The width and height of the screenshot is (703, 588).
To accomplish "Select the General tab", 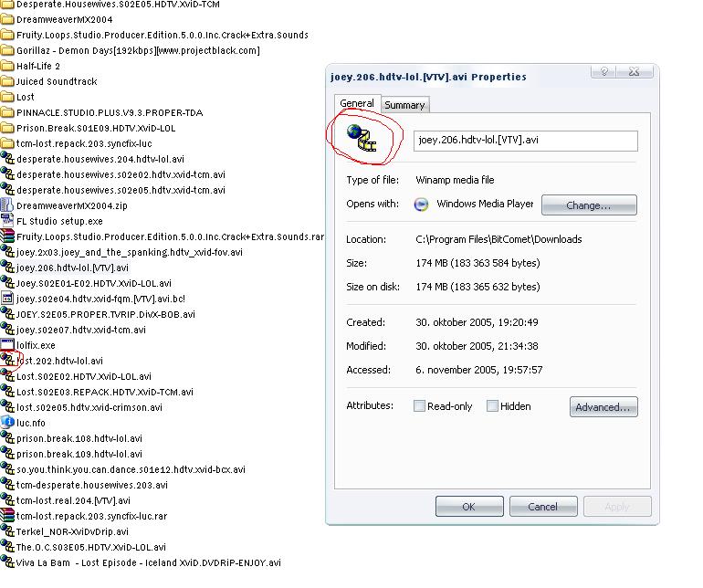I will (357, 103).
